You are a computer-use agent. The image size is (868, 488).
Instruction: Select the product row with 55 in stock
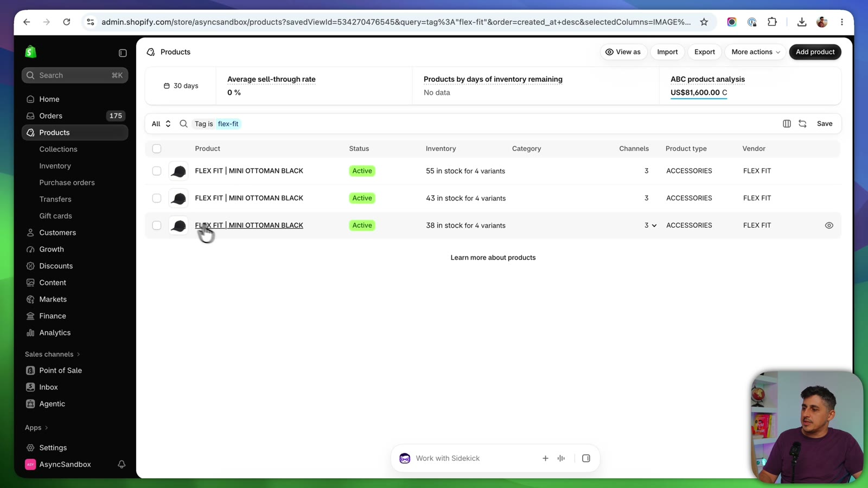157,171
